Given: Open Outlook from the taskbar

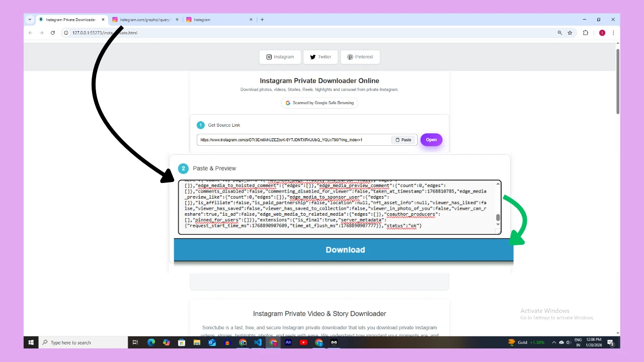Looking at the screenshot, I should point(212,342).
